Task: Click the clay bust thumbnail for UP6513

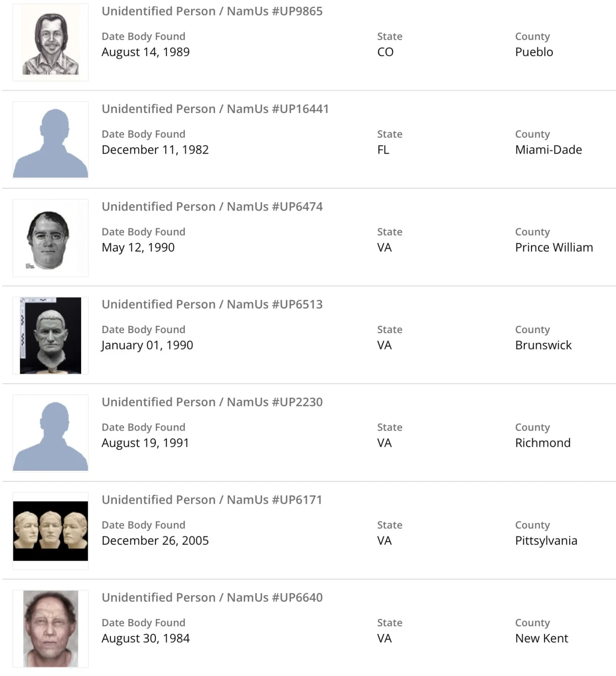Action: [50, 336]
